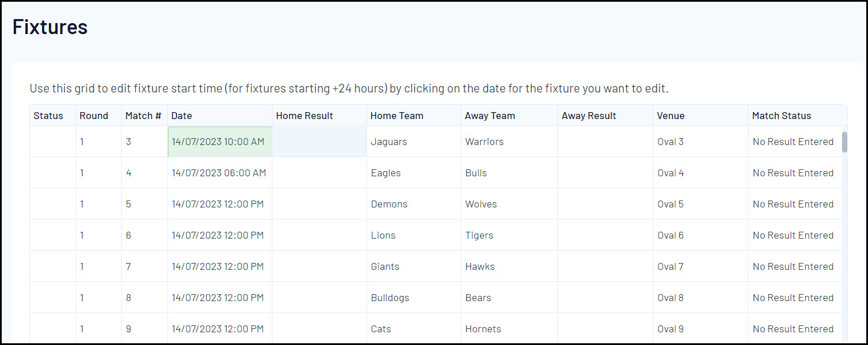Image resolution: width=868 pixels, height=345 pixels.
Task: Edit the date of match 4
Action: coord(219,173)
